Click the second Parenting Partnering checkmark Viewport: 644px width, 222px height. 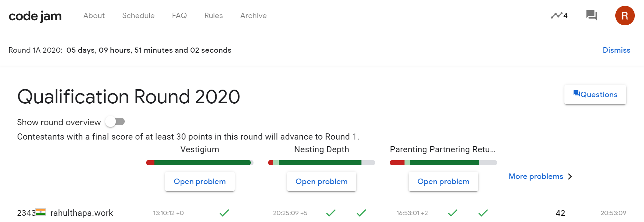click(x=483, y=213)
